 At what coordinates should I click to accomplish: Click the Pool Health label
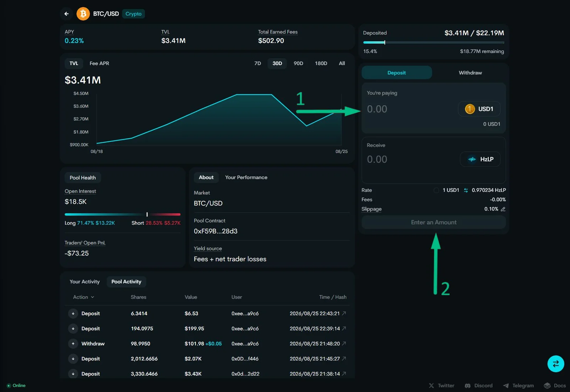click(83, 178)
